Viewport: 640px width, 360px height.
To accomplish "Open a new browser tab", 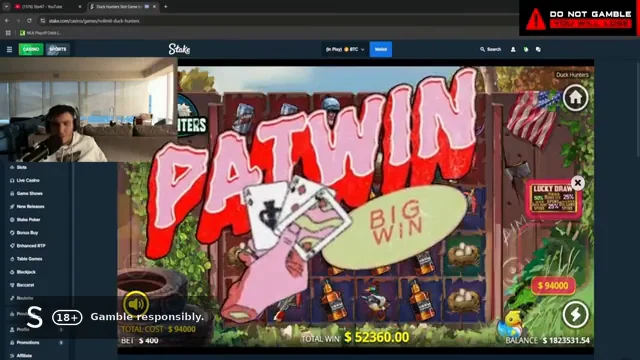I will coord(166,7).
